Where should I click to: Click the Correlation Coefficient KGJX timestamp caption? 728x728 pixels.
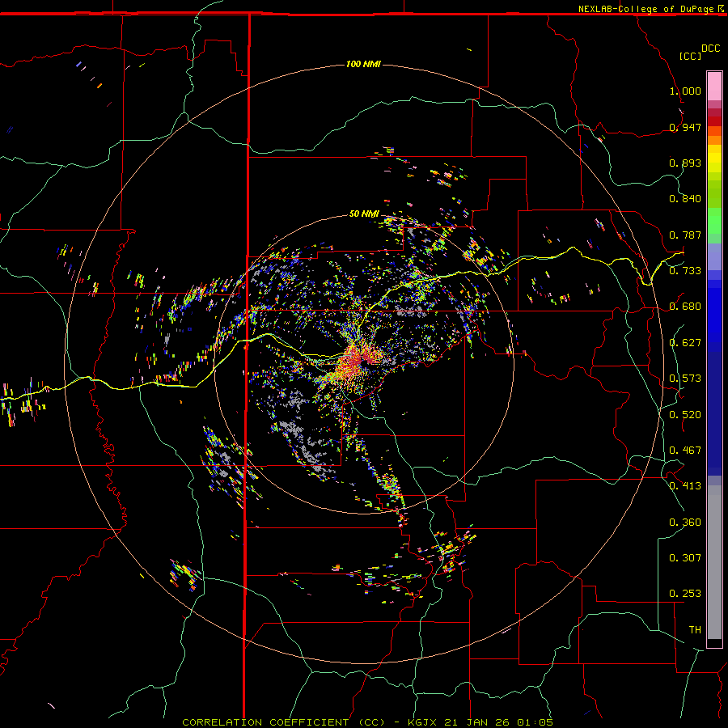[x=367, y=722]
